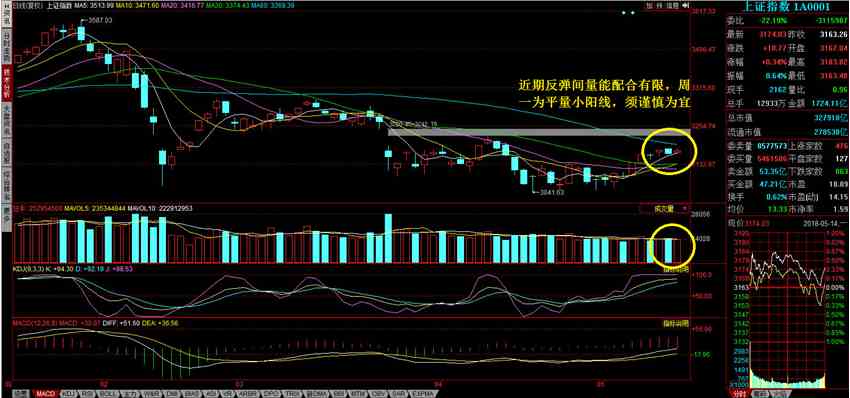Select the KDJ indicator tab
Viewport: 850px width, 398px height.
point(68,394)
